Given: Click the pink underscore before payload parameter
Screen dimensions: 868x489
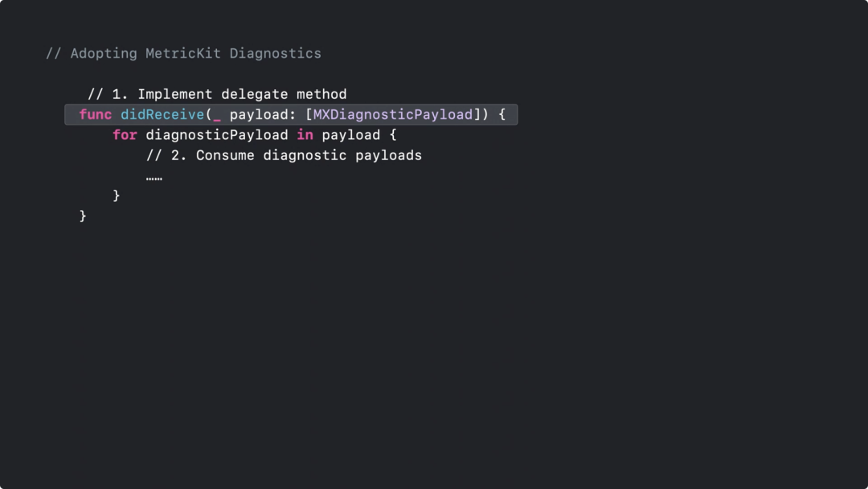Looking at the screenshot, I should click(x=217, y=115).
